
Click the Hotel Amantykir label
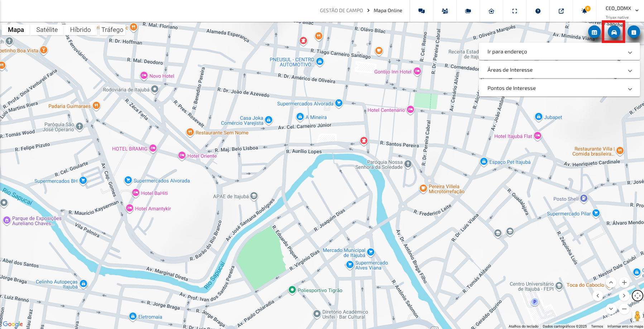[x=153, y=209]
